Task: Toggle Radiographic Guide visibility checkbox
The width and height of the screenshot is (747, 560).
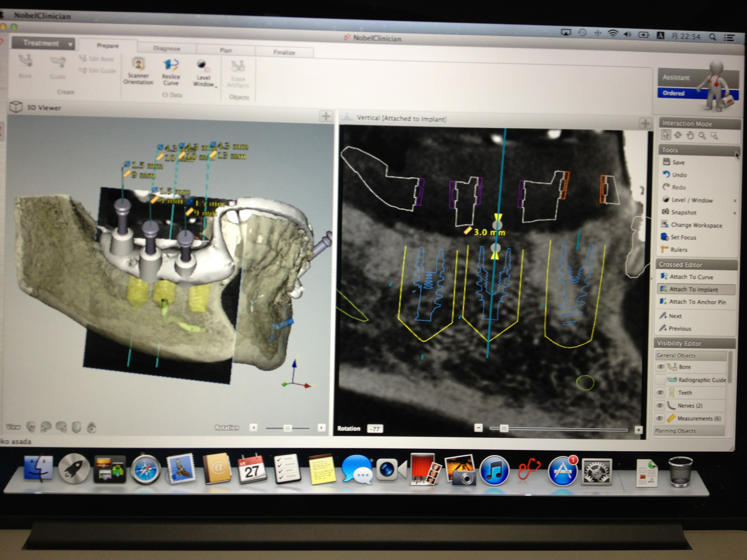Action: 660,379
